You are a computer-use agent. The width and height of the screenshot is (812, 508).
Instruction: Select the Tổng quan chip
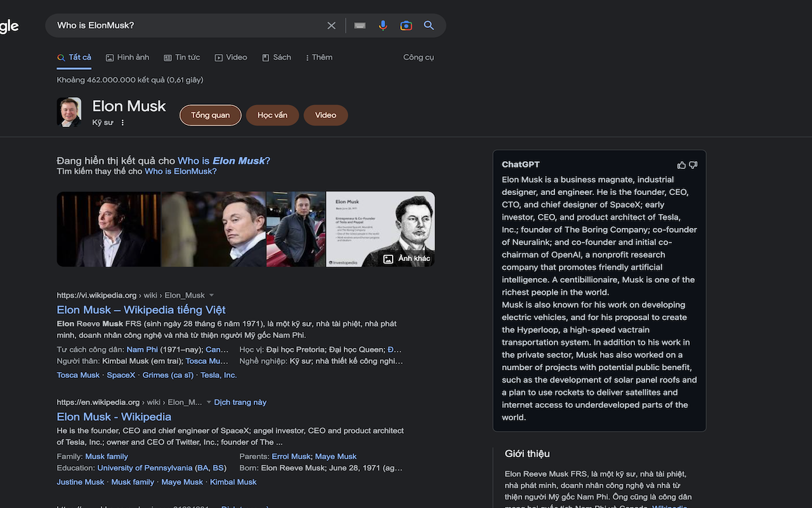tap(211, 115)
